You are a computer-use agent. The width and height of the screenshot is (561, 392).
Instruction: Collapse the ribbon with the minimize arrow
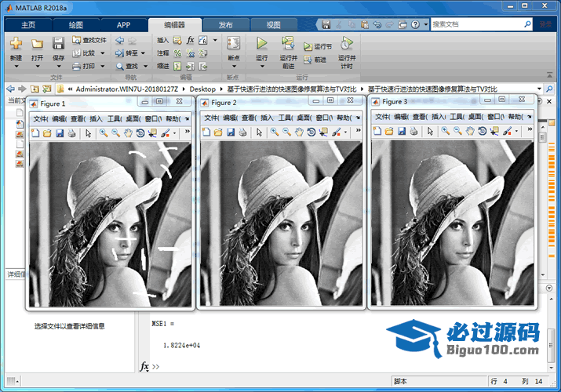(x=549, y=74)
